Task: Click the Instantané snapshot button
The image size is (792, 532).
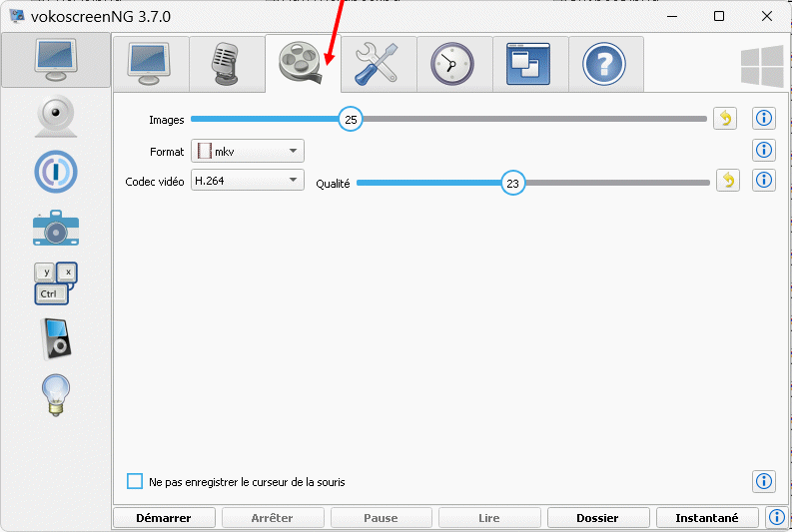Action: click(707, 518)
